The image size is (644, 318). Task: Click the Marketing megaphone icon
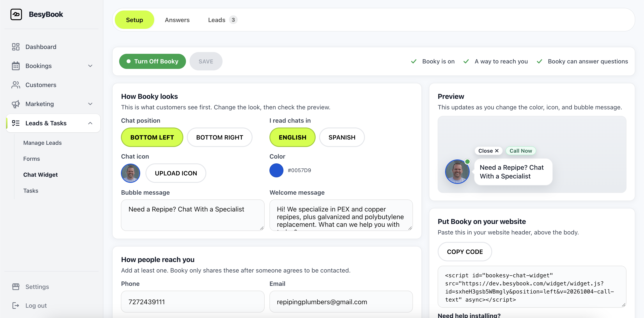(16, 104)
